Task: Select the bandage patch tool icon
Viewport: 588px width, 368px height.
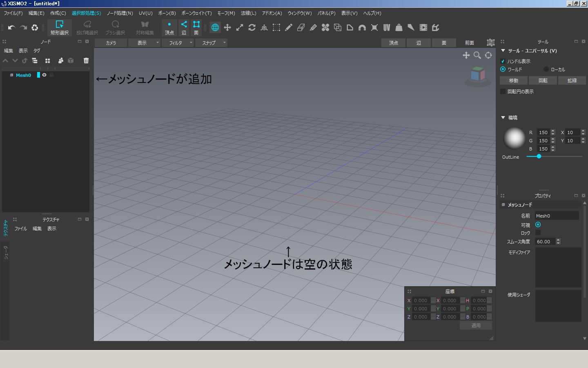Action: [325, 27]
